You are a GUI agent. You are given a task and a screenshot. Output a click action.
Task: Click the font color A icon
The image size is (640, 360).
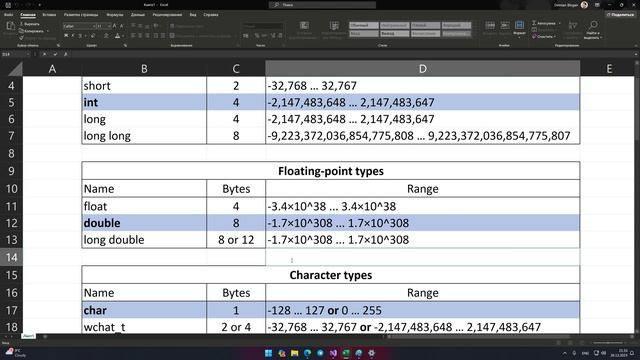117,36
